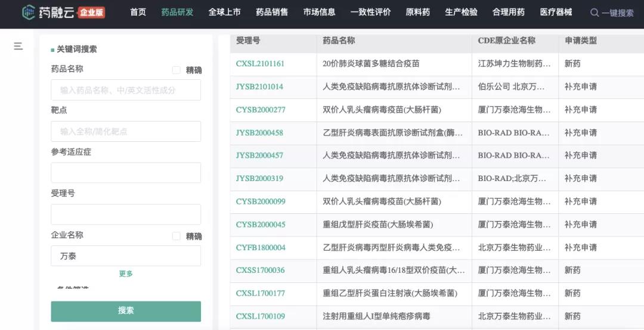Enable 精确 checkbox for 药品名称
Image resolution: width=644 pixels, height=330 pixels.
click(177, 70)
